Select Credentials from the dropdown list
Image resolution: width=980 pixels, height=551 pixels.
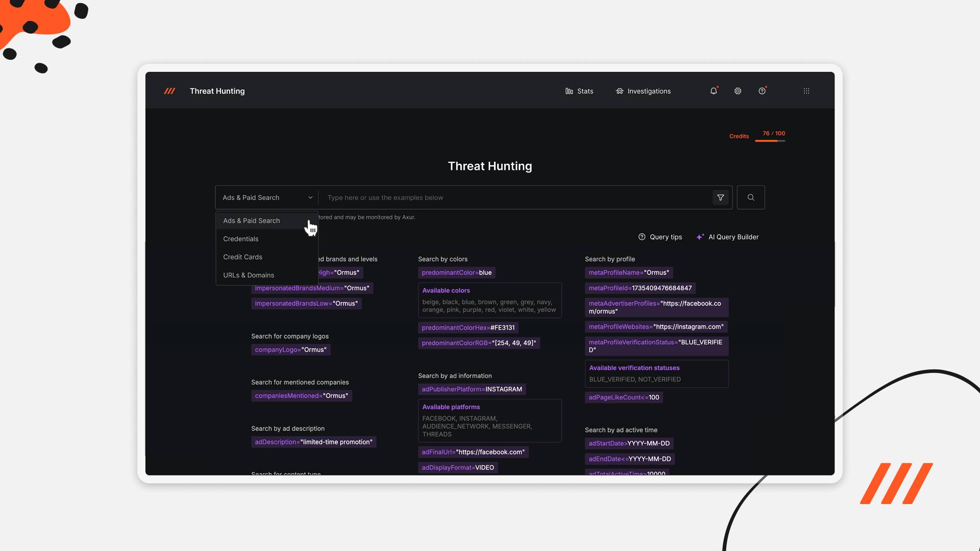click(241, 239)
